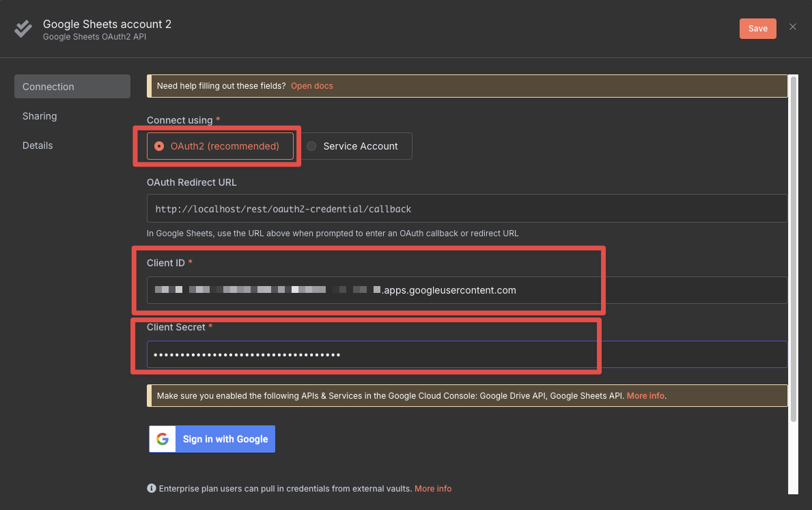This screenshot has width=812, height=510.
Task: Click the OAuth Redirect URL label
Action: (192, 182)
